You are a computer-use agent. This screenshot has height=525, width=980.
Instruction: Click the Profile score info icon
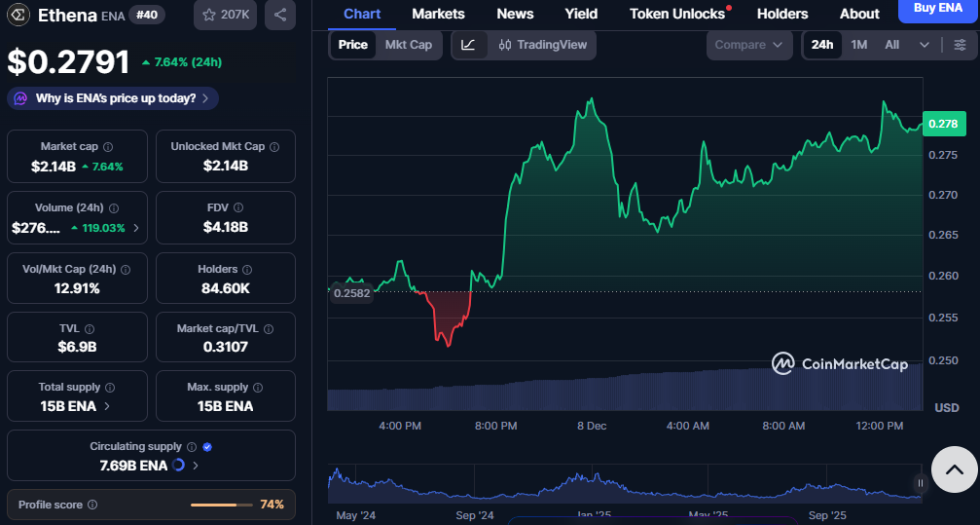92,505
